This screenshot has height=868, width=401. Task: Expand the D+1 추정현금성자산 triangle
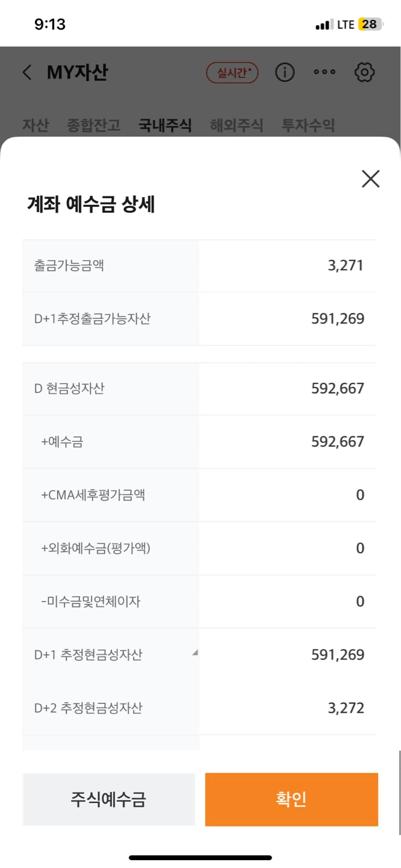click(194, 653)
